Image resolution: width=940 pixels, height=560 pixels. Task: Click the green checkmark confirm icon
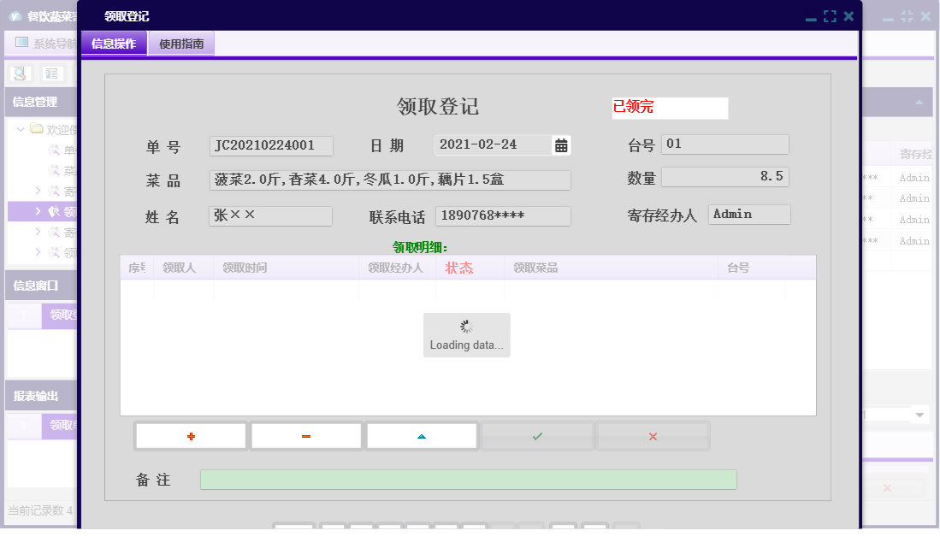[x=536, y=435]
